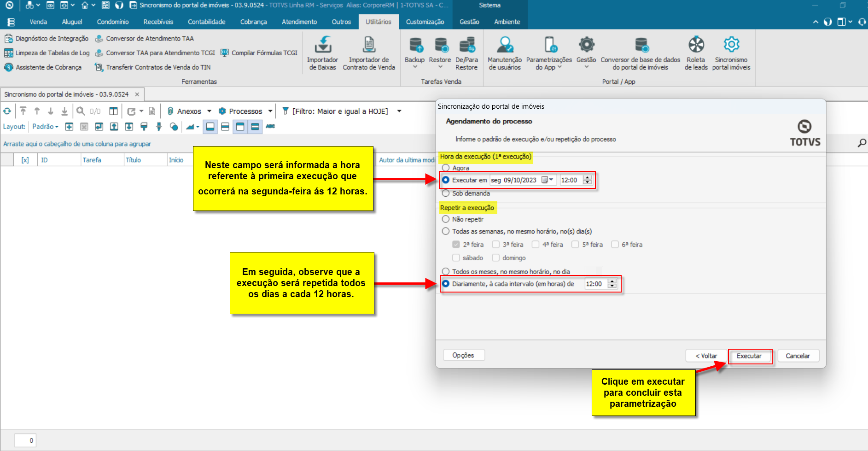
Task: Select Não repetir option
Action: coord(446,219)
